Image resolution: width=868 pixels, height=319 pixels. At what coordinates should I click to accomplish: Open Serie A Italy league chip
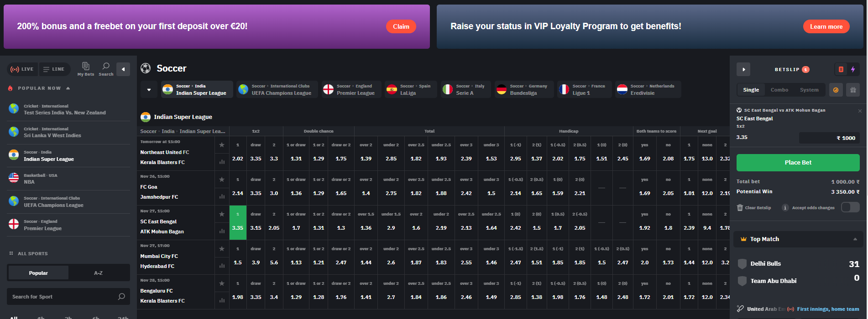coord(465,89)
